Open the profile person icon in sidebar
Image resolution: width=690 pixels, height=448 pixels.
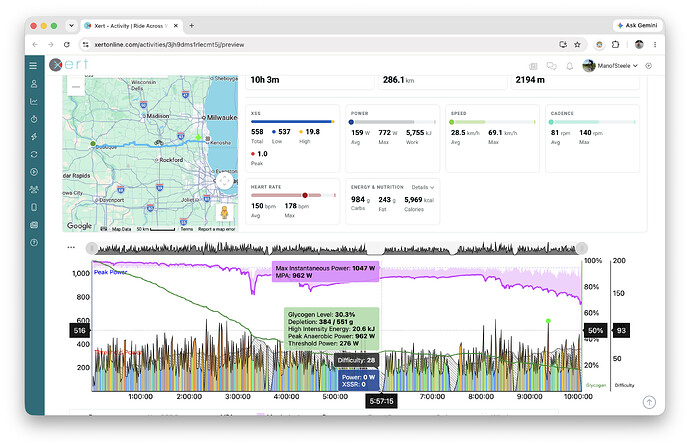coord(34,84)
